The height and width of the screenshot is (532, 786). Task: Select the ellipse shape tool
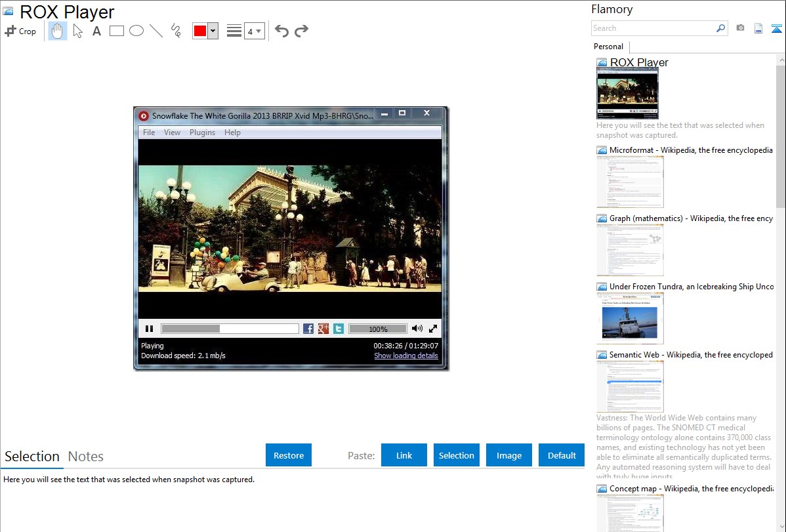(136, 31)
